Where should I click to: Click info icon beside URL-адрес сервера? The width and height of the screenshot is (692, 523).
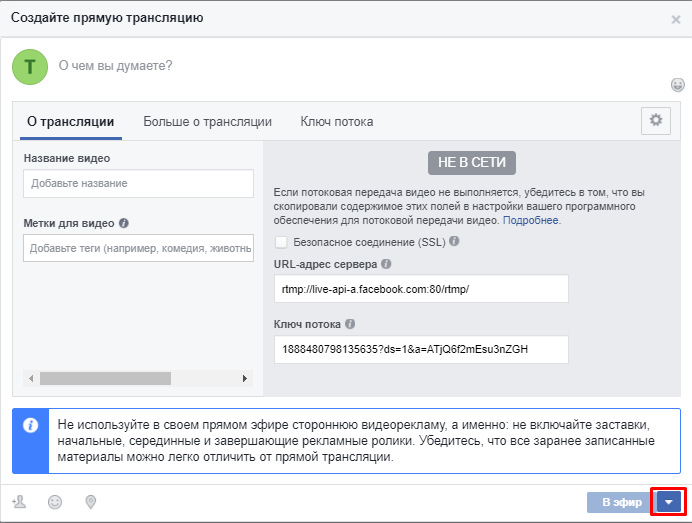(x=386, y=264)
